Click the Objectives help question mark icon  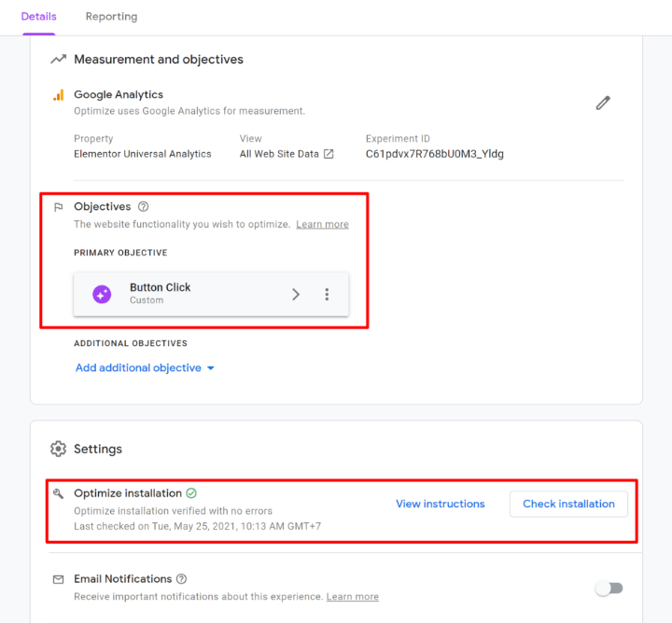coord(143,207)
